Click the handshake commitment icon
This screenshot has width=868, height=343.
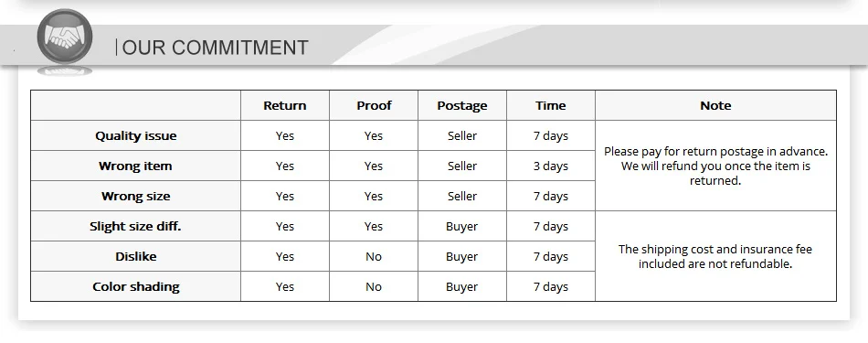65,37
